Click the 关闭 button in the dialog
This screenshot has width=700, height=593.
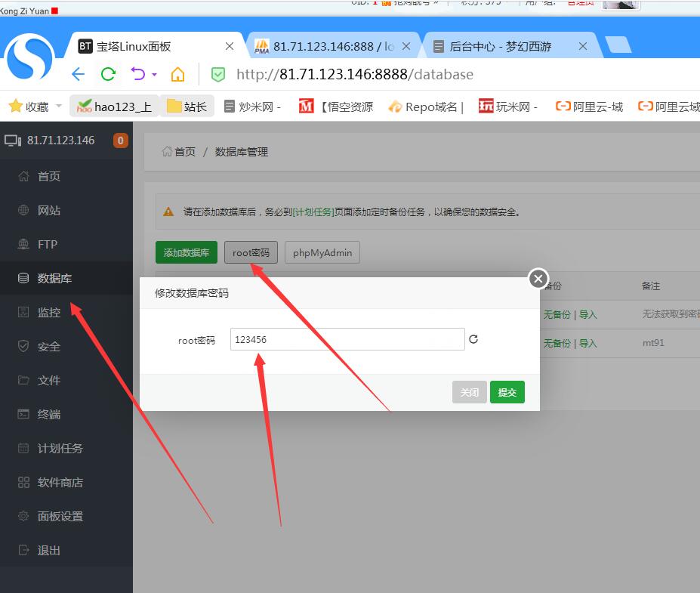point(469,392)
